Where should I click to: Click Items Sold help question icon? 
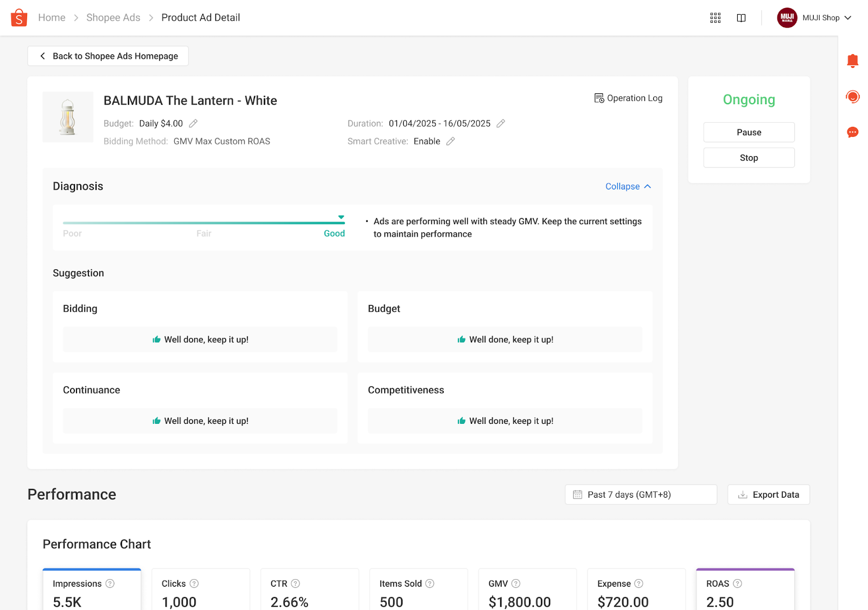430,583
